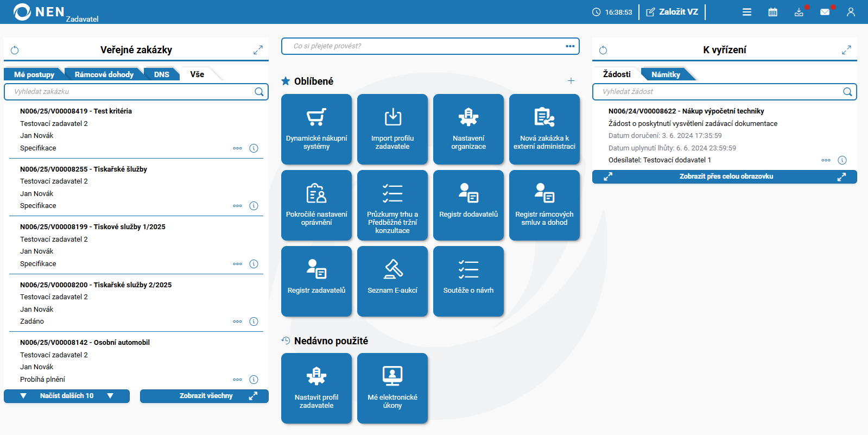This screenshot has height=435, width=868.
Task: Refresh the Veřejné zakázky panel
Action: tap(15, 51)
